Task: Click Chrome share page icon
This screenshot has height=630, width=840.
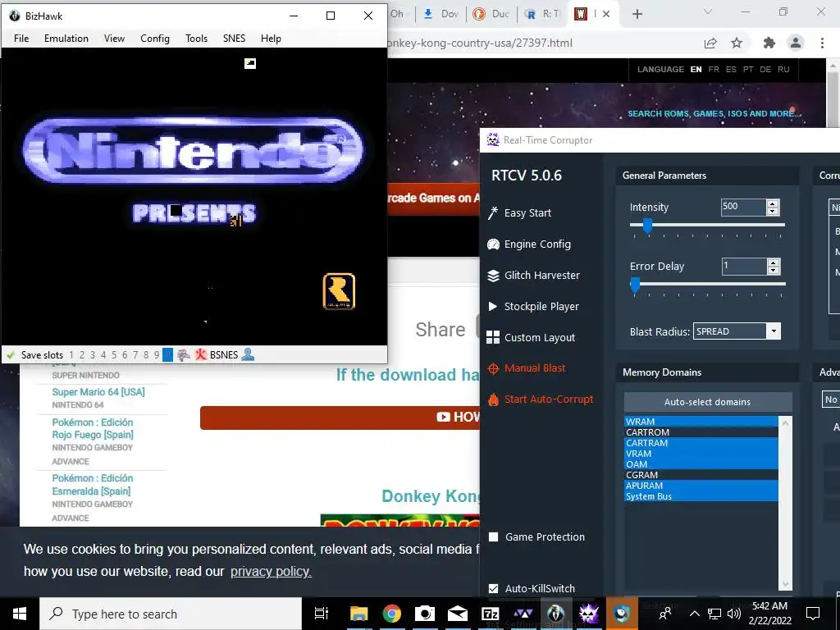Action: click(x=710, y=43)
